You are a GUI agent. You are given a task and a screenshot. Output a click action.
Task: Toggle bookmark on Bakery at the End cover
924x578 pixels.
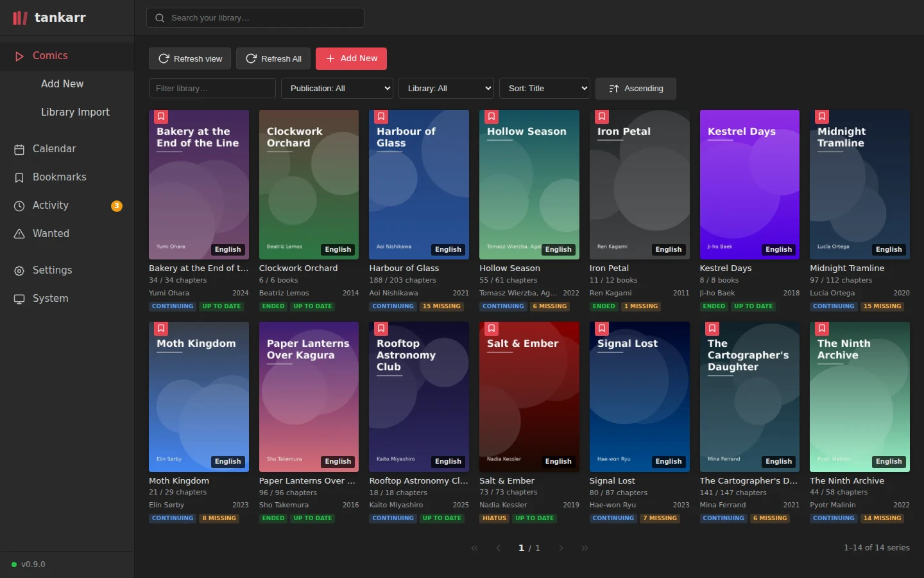[161, 116]
